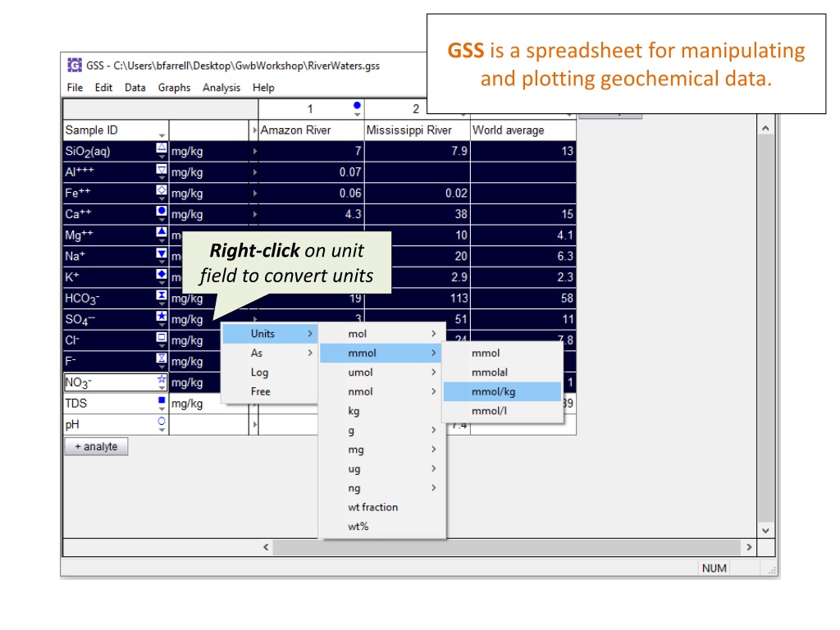Click the TDS blue square marker icon
The image size is (840, 630).
pyautogui.click(x=162, y=400)
